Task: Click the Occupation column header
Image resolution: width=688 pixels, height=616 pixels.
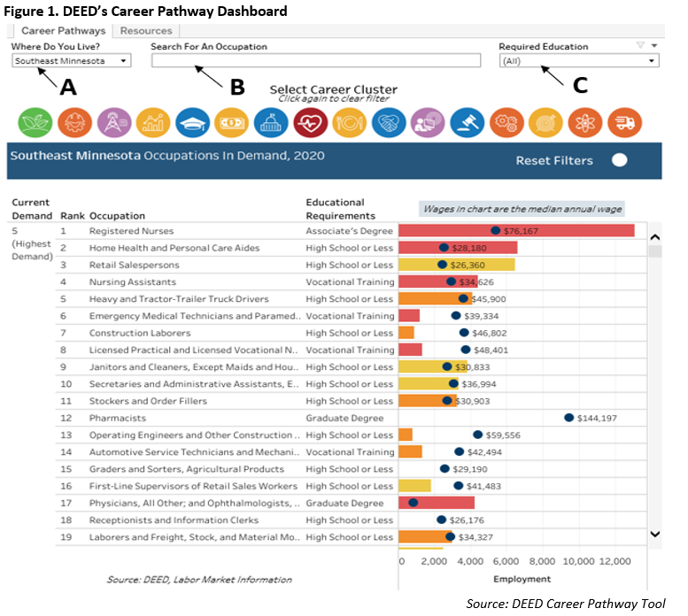Action: (x=117, y=216)
